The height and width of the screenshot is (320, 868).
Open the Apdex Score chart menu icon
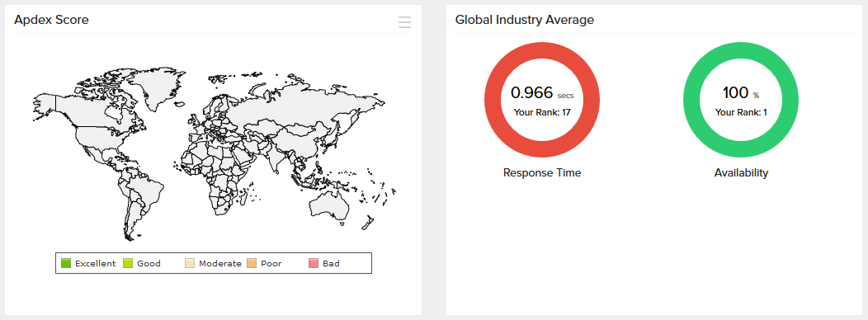click(x=404, y=22)
